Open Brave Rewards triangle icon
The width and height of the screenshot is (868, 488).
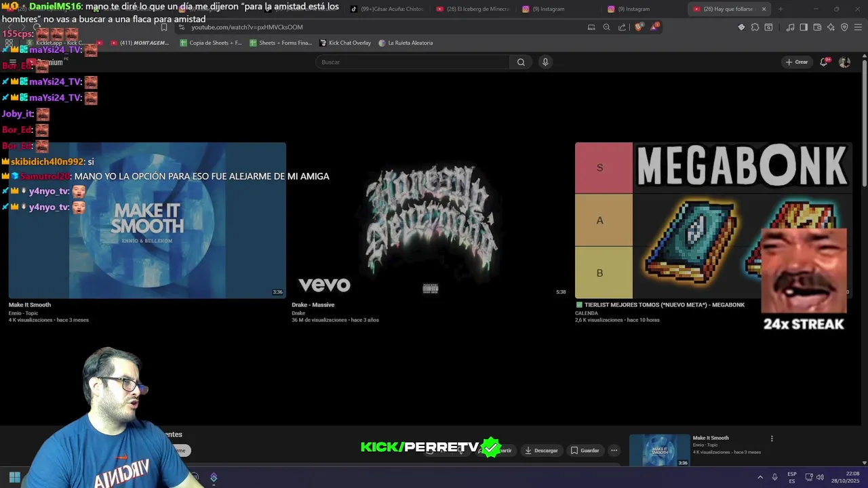point(654,27)
